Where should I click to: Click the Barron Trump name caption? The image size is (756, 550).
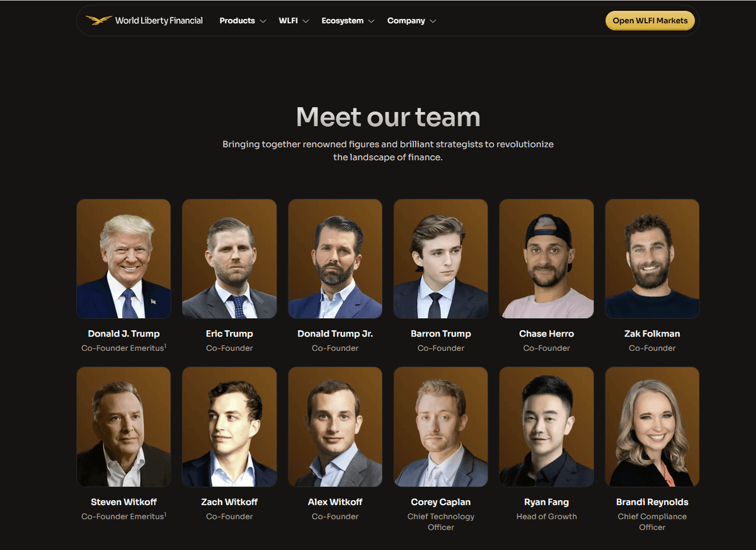(x=440, y=334)
